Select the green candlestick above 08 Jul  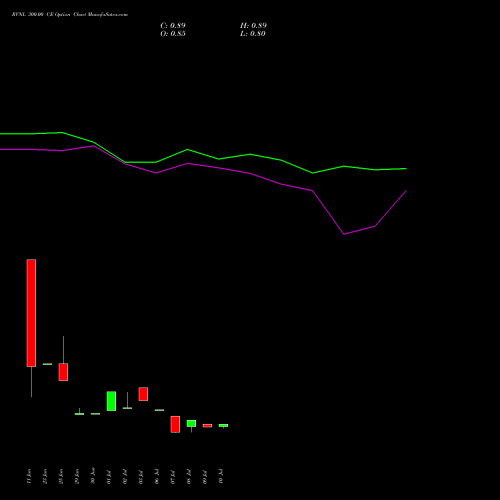point(191,423)
